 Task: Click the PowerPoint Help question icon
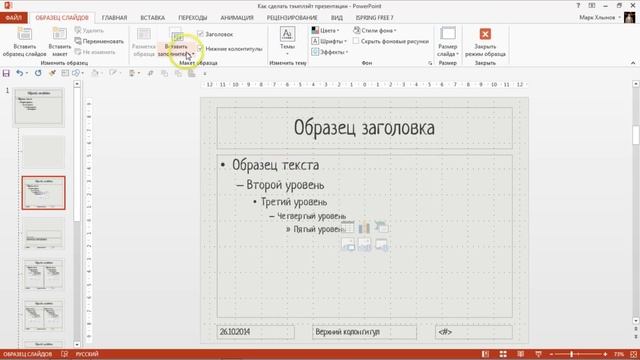[x=578, y=6]
